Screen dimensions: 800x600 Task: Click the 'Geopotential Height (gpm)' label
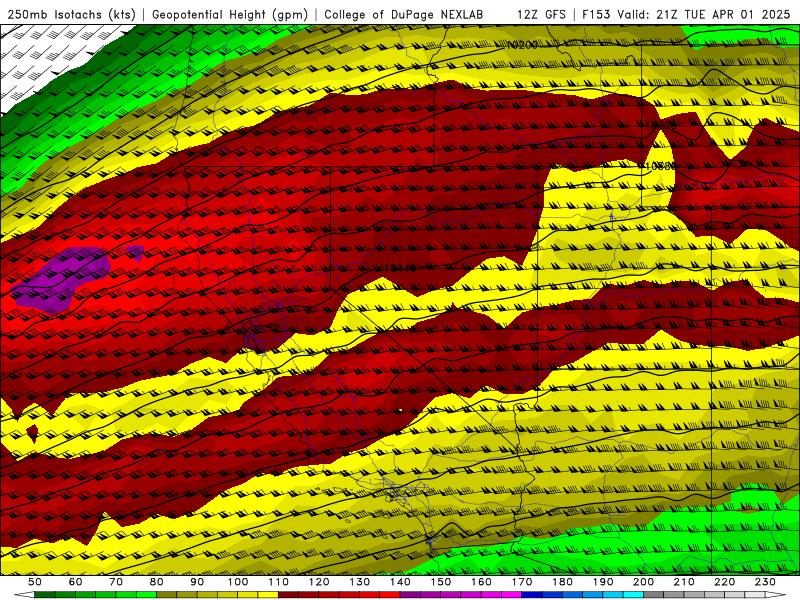pos(230,15)
